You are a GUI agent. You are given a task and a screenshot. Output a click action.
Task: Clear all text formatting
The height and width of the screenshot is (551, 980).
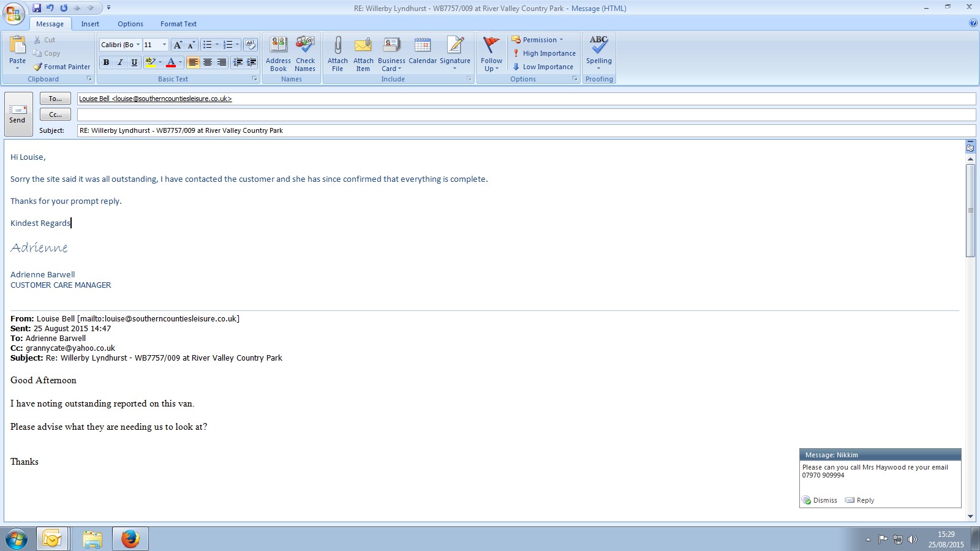(250, 45)
